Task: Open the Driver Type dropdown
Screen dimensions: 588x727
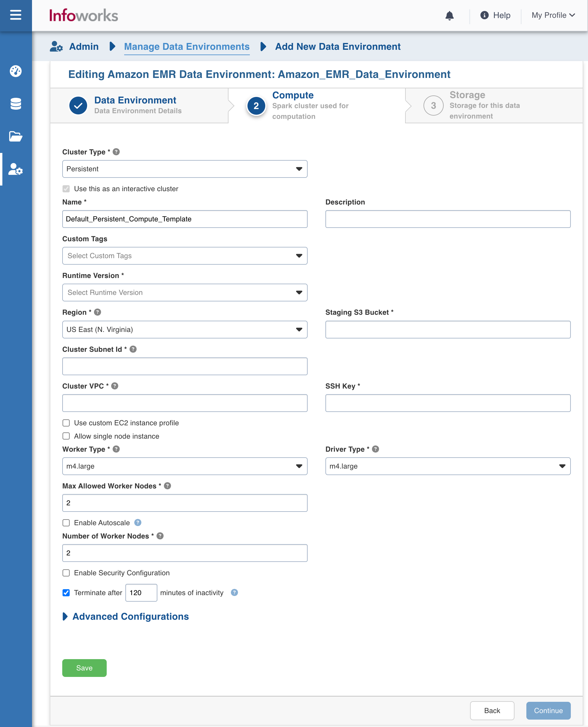Action: click(x=448, y=466)
